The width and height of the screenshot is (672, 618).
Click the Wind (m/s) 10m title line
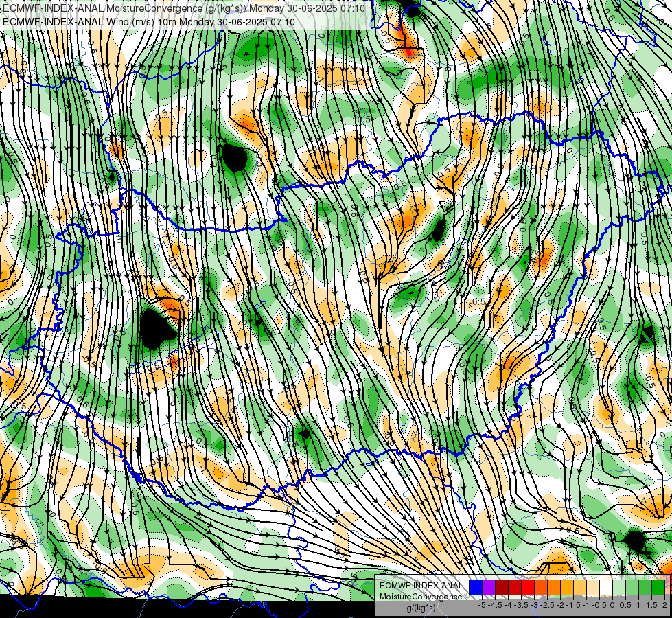coord(148,21)
